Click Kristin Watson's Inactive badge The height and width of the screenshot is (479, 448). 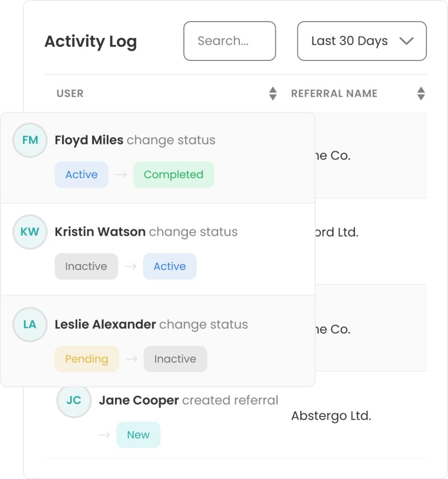tap(87, 266)
